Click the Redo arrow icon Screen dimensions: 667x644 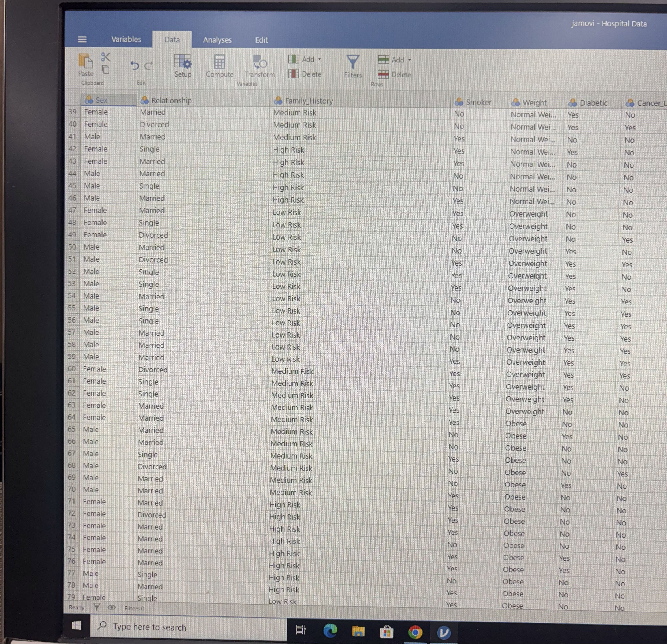[148, 66]
